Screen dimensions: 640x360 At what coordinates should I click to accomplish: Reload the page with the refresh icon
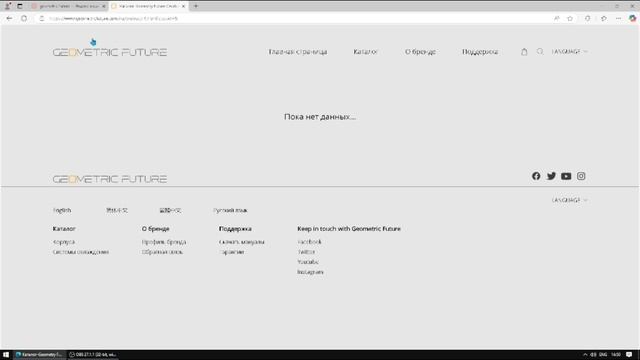tap(24, 18)
